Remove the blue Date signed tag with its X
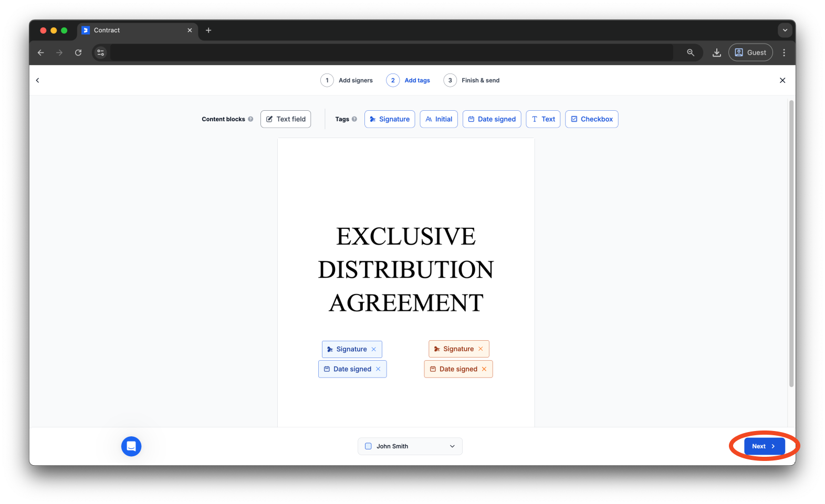 click(378, 369)
